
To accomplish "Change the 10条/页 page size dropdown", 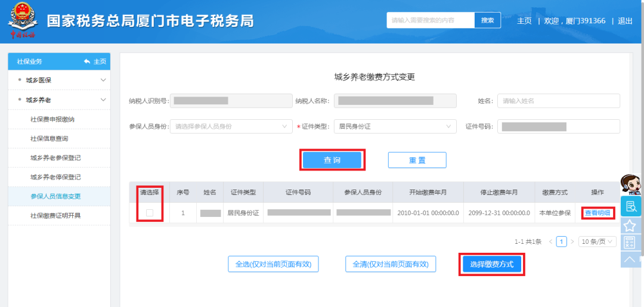I will (x=598, y=241).
